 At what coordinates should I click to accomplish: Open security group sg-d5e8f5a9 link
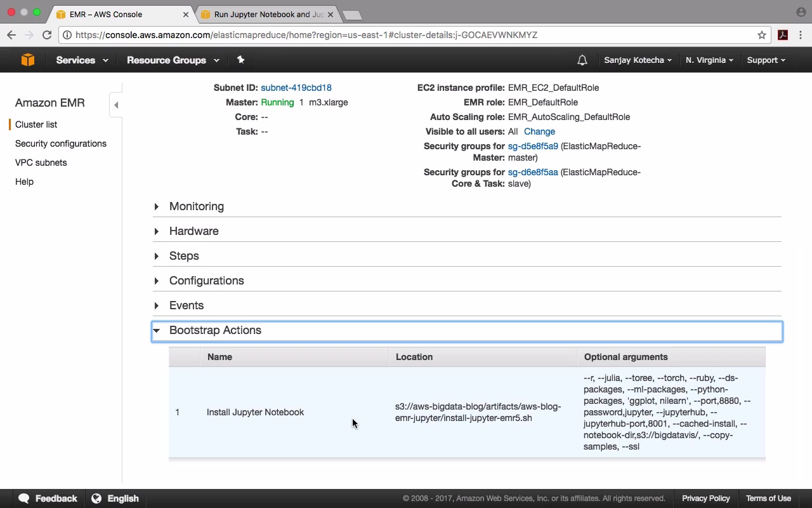tap(533, 146)
